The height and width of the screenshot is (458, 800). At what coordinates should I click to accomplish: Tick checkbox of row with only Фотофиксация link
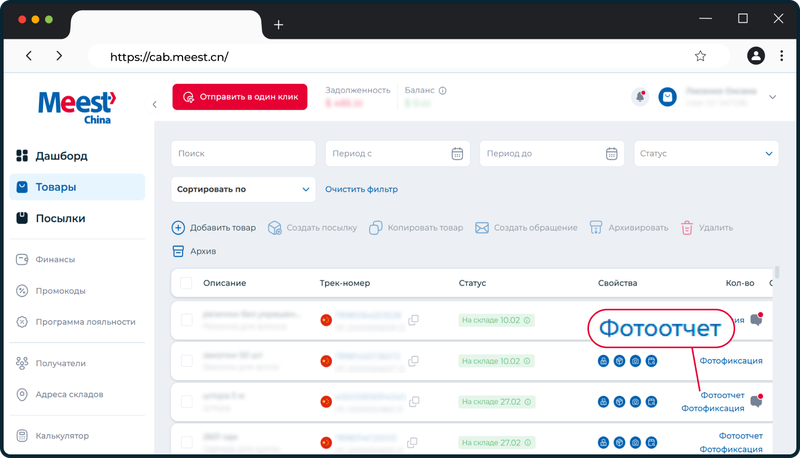point(187,361)
